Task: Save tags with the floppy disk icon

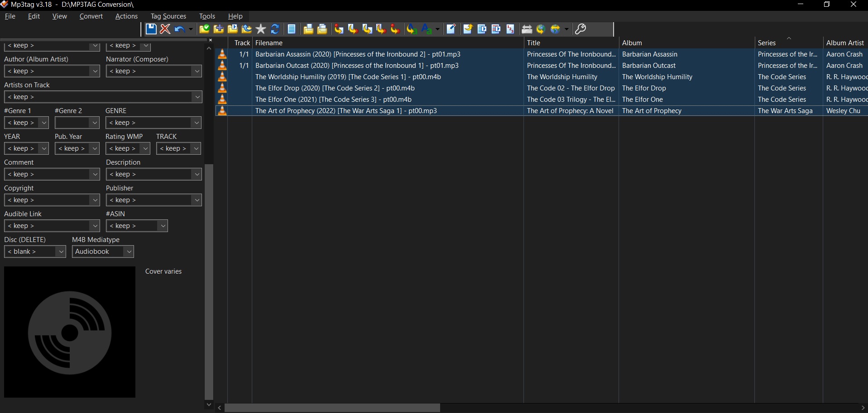Action: point(151,29)
